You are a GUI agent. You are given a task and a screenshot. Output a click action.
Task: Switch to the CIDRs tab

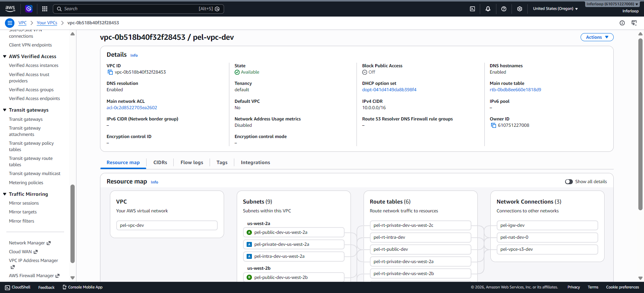pos(160,162)
